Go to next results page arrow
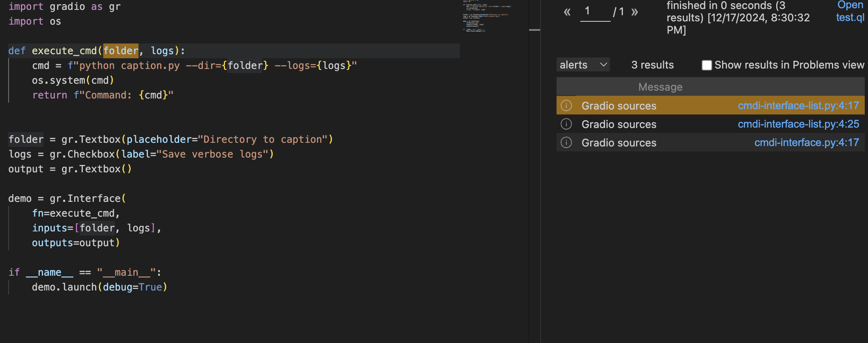868x343 pixels. click(634, 12)
